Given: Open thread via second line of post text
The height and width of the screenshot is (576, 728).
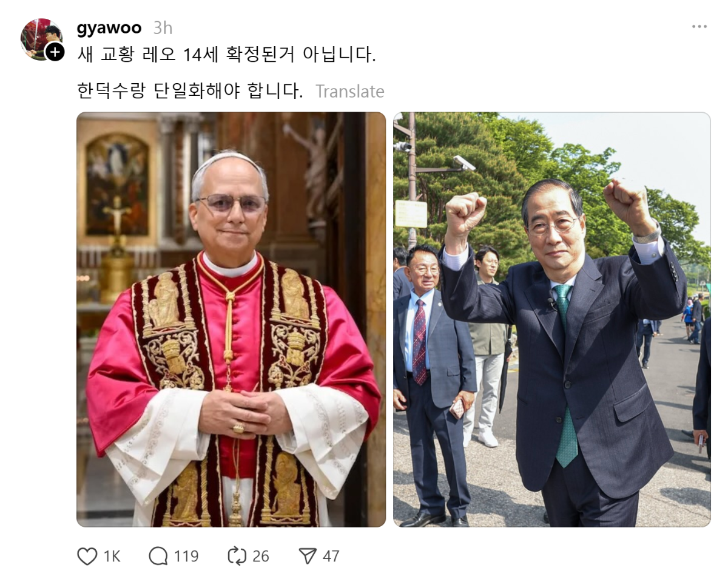Looking at the screenshot, I should (x=190, y=92).
